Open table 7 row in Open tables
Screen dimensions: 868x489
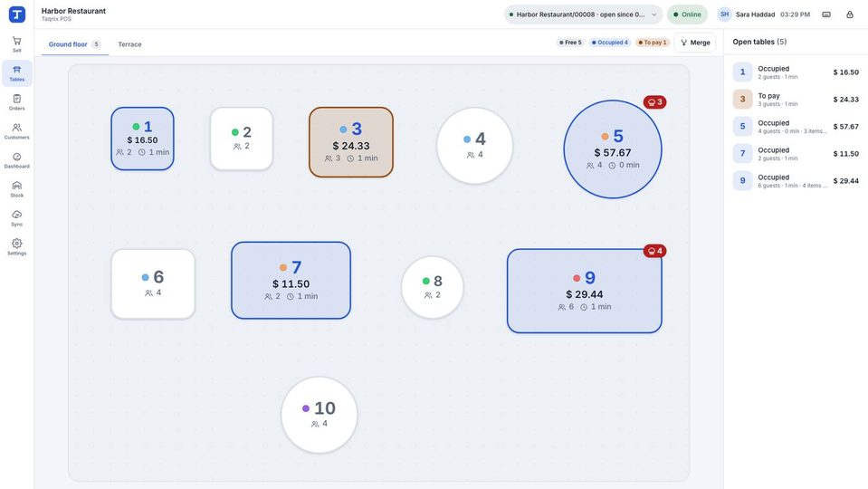click(x=796, y=153)
